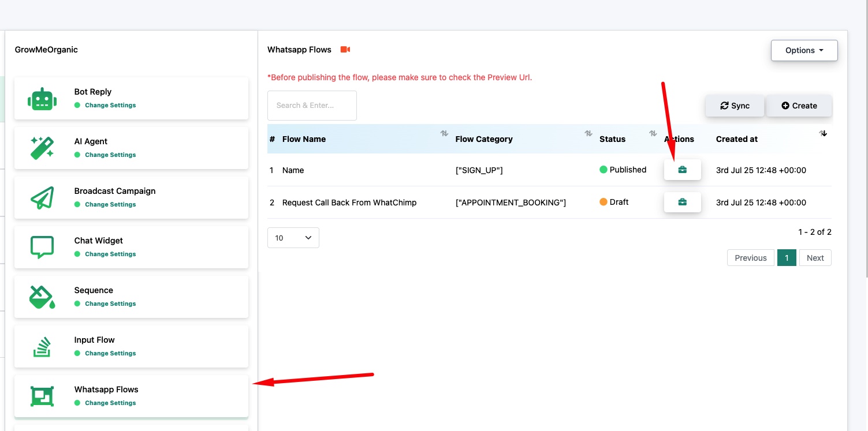Sort the table by Flow Name
868x431 pixels.
pyautogui.click(x=444, y=133)
